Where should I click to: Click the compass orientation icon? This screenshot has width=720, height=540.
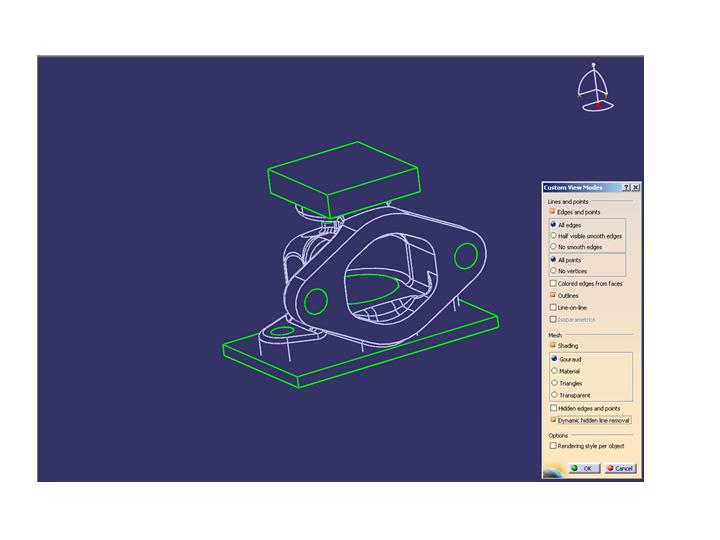(x=596, y=87)
